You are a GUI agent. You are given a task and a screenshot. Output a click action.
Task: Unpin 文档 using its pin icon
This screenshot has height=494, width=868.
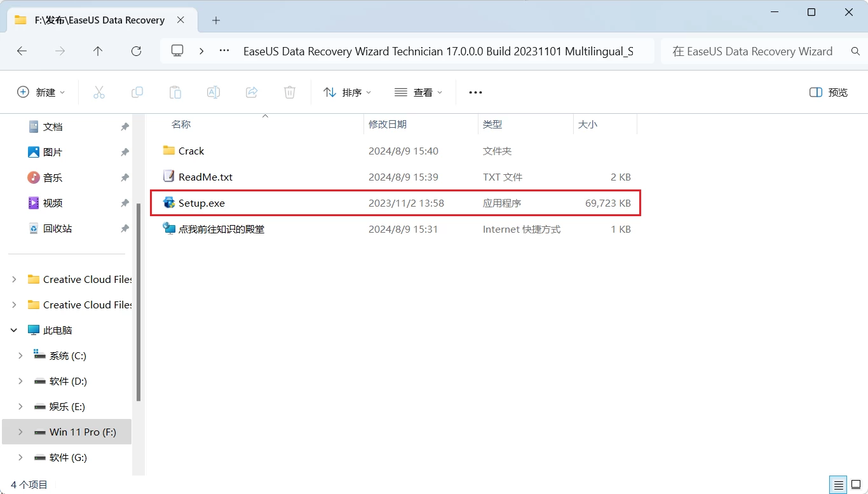pos(125,127)
